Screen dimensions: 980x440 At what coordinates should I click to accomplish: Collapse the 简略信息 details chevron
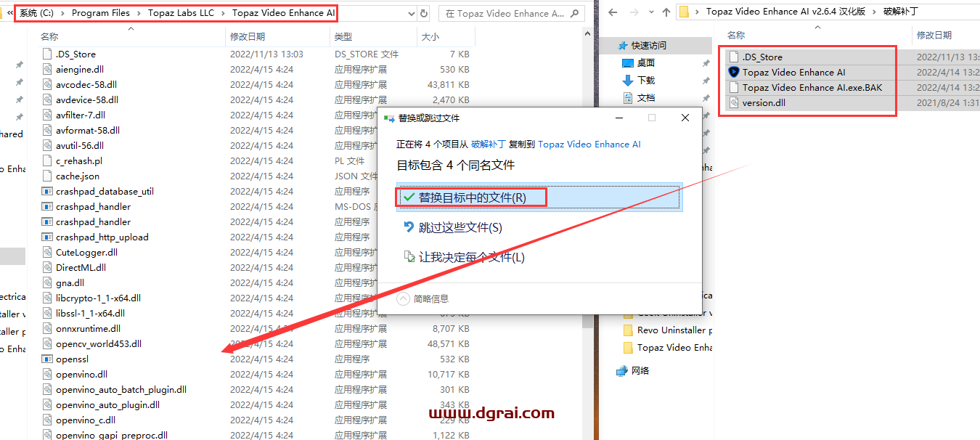click(403, 298)
